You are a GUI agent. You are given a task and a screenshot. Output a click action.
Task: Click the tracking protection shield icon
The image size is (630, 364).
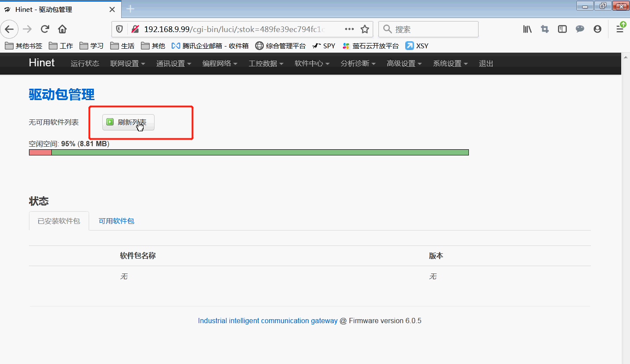tap(119, 29)
